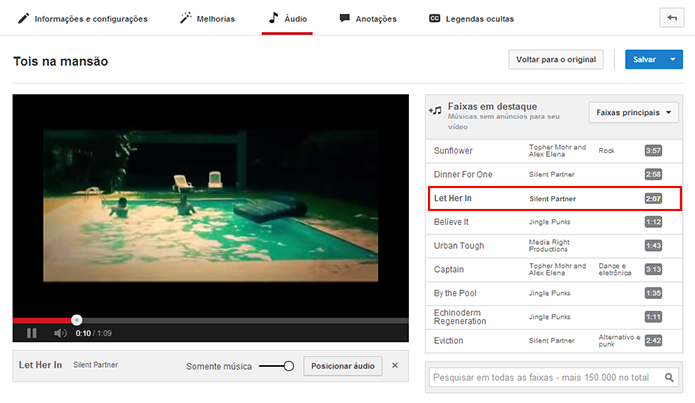Click the 2:58 duration badge
Screen dimensions: 695x403
click(653, 175)
